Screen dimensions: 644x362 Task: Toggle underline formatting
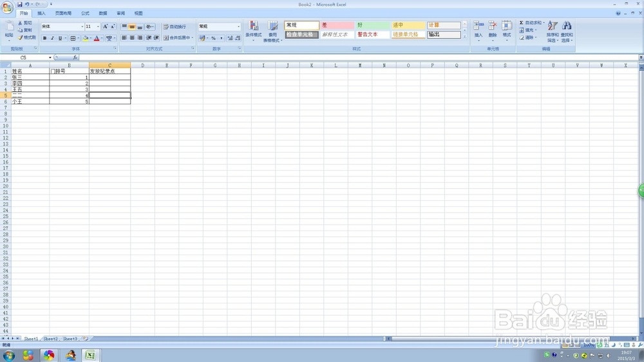60,38
